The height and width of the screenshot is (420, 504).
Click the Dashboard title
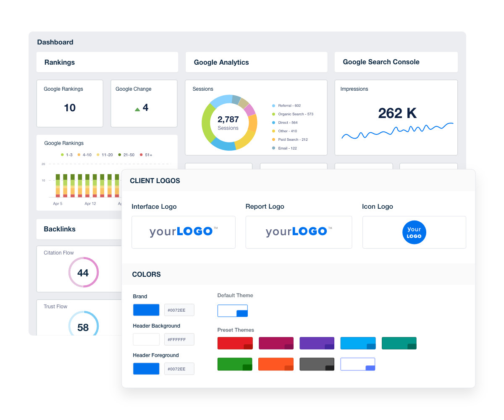(55, 42)
